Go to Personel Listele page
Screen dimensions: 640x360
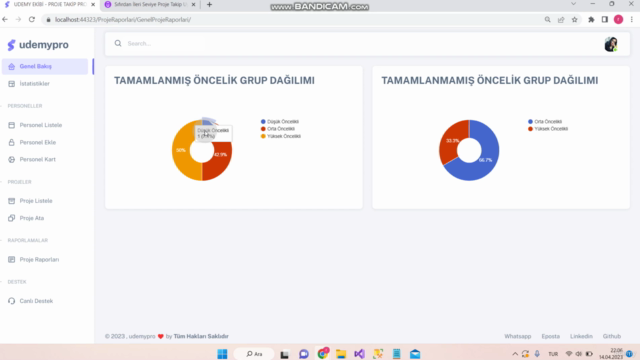pos(41,125)
